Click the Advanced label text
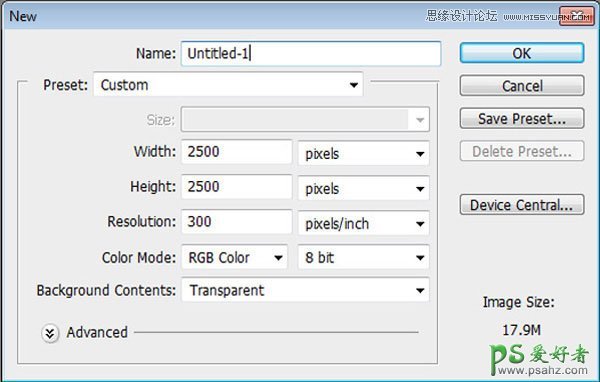Screen dimensions: 600x382 click(97, 332)
